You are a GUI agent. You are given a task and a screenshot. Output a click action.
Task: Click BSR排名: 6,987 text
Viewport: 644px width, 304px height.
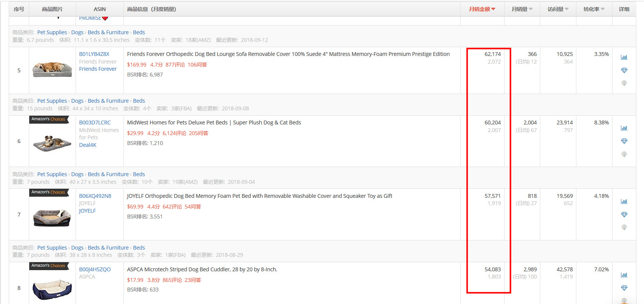click(x=145, y=75)
